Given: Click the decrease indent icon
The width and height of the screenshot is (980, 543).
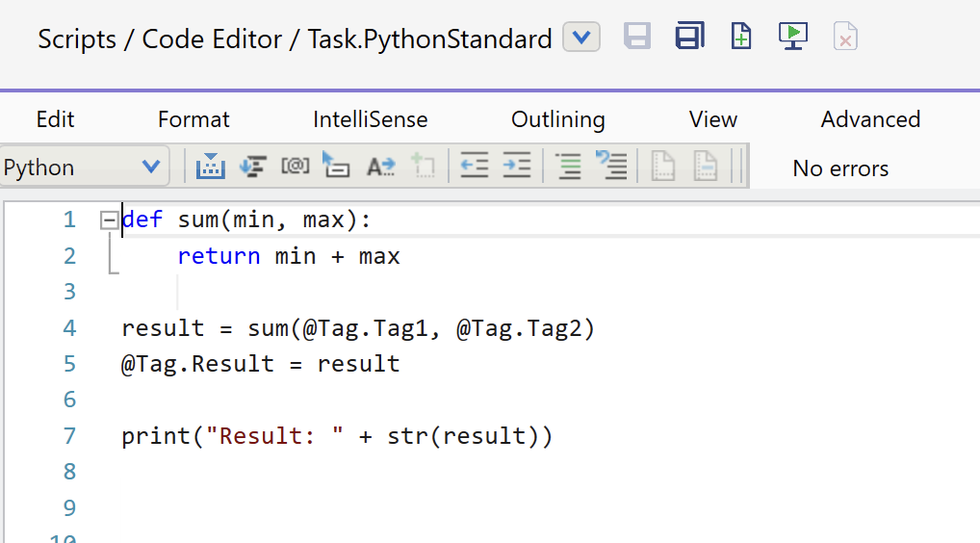Looking at the screenshot, I should pos(473,167).
